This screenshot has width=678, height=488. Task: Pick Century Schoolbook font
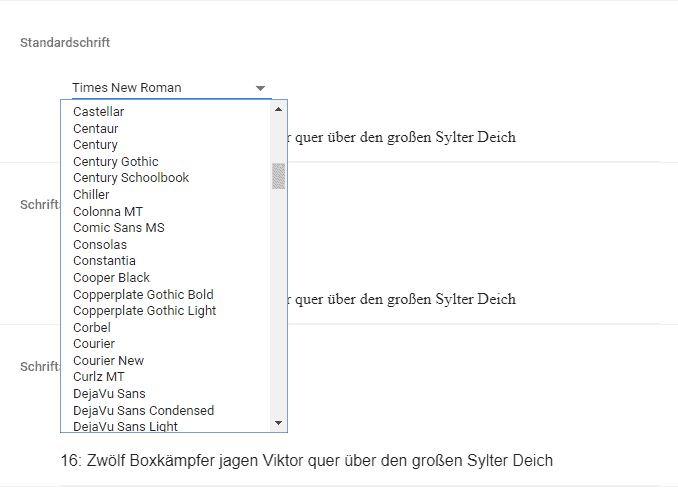tap(166, 178)
